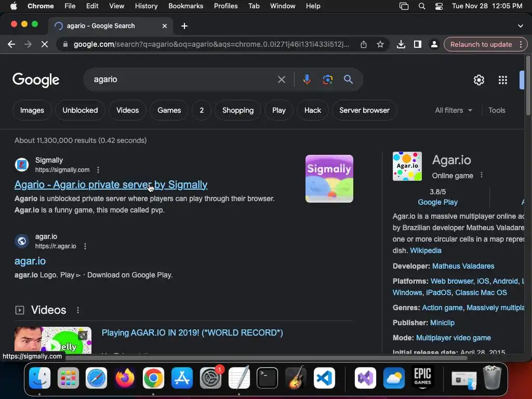Open the Profiles menu
This screenshot has width=532, height=399.
pyautogui.click(x=225, y=6)
